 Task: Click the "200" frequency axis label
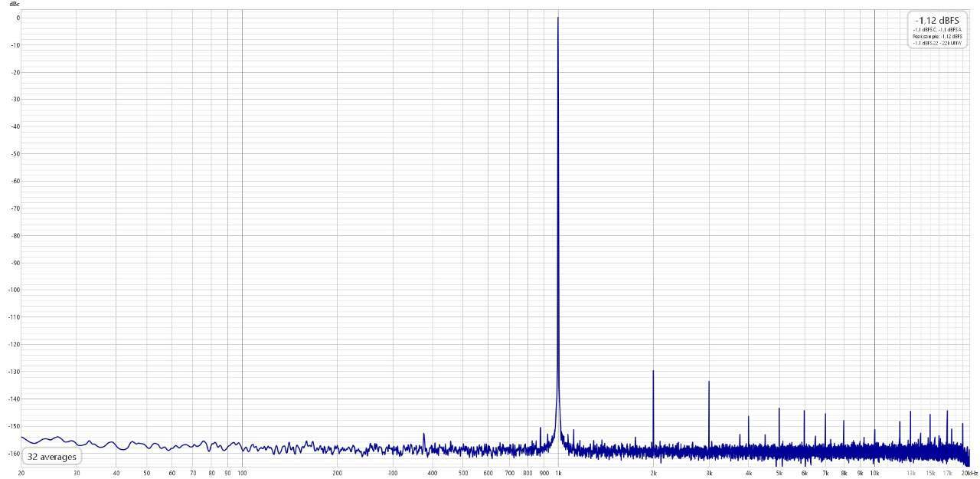[338, 473]
